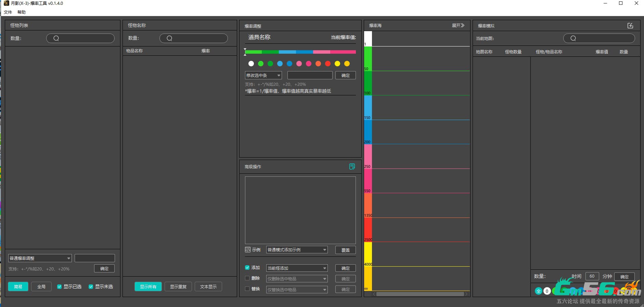Click the 怪物/物品名称 column header
Screen dimensions: 644x307
[549, 52]
